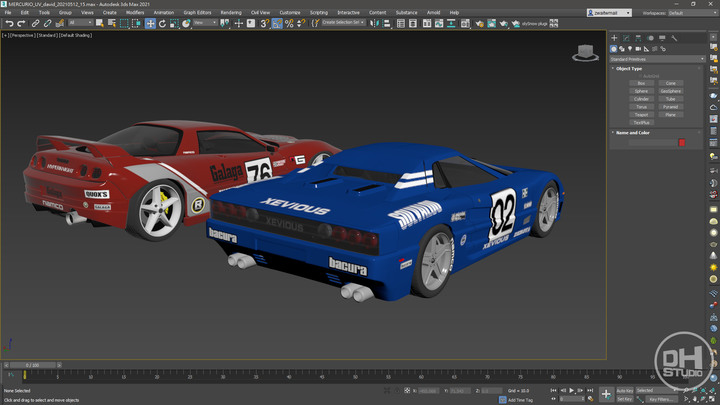Image resolution: width=720 pixels, height=405 pixels.
Task: Activate the Select and Move tool
Action: pos(150,23)
